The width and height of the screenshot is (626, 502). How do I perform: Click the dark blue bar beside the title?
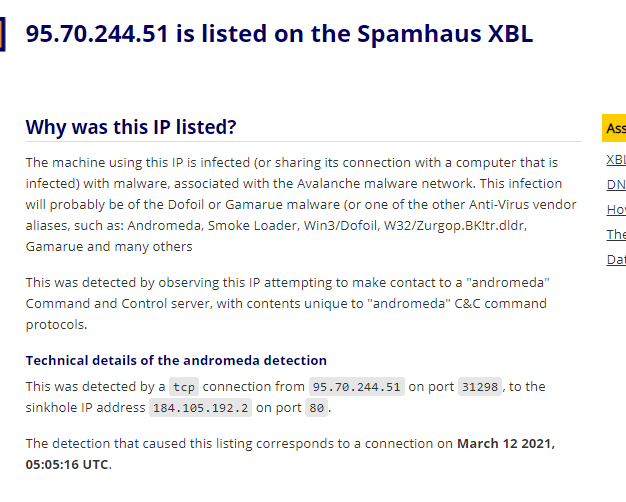[x=4, y=33]
